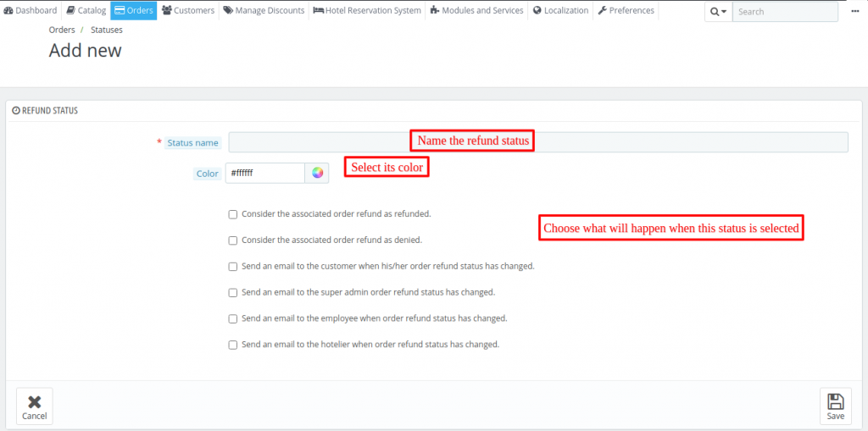Check 'Consider the associated order refund as denied'
868x431 pixels.
pyautogui.click(x=233, y=240)
